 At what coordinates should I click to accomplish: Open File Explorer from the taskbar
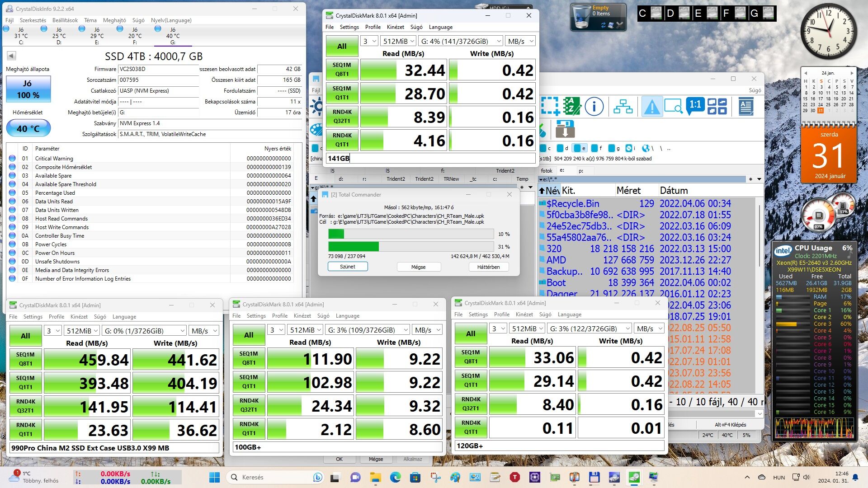[376, 477]
